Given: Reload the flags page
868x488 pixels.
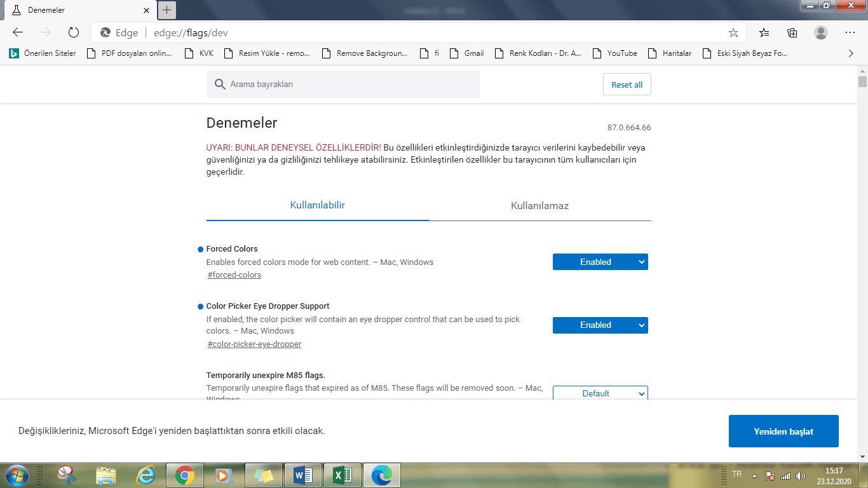Looking at the screenshot, I should 73,32.
